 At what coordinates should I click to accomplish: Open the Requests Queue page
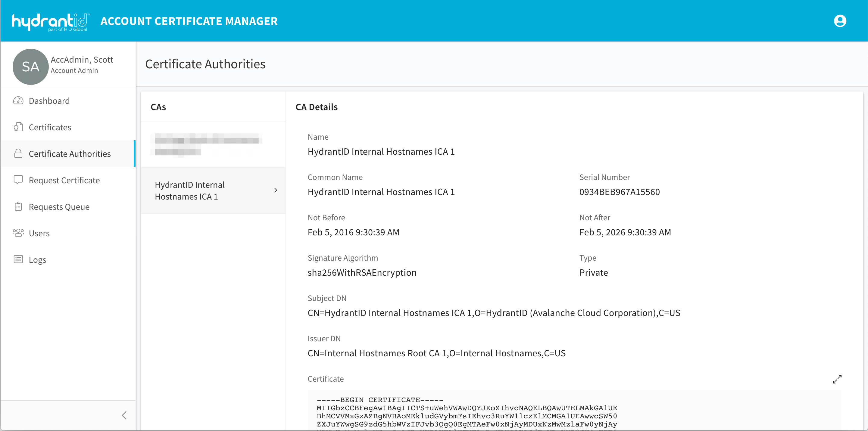tap(68, 206)
